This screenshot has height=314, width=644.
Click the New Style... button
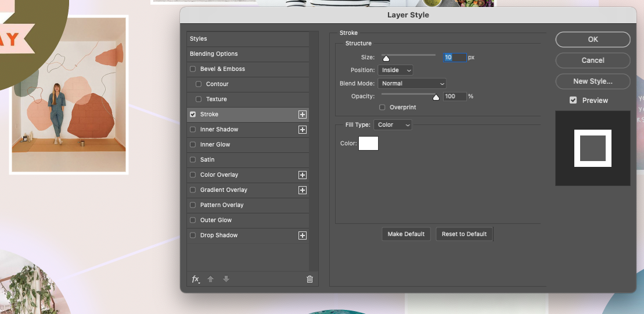[x=593, y=81]
